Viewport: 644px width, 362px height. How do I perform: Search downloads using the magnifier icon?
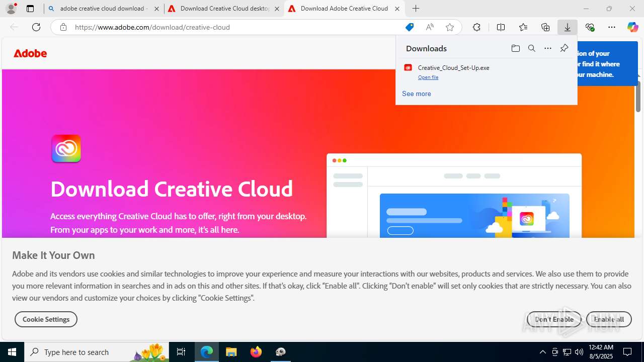click(531, 48)
